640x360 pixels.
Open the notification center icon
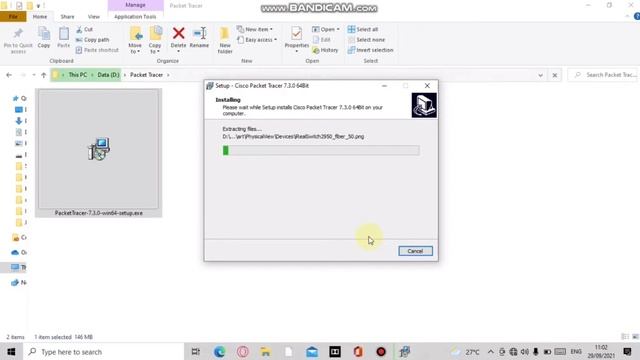pyautogui.click(x=627, y=352)
